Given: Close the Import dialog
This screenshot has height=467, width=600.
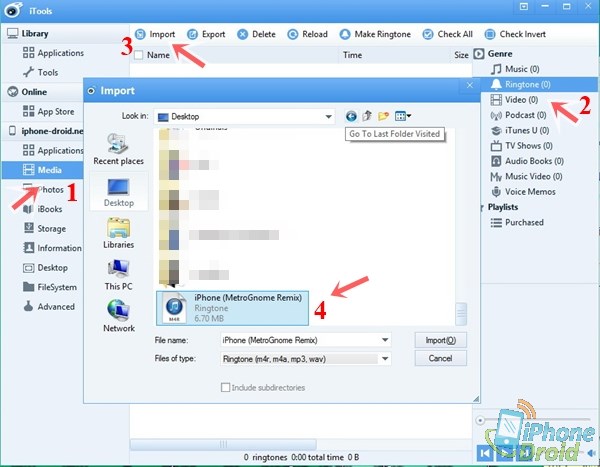Looking at the screenshot, I should (470, 85).
